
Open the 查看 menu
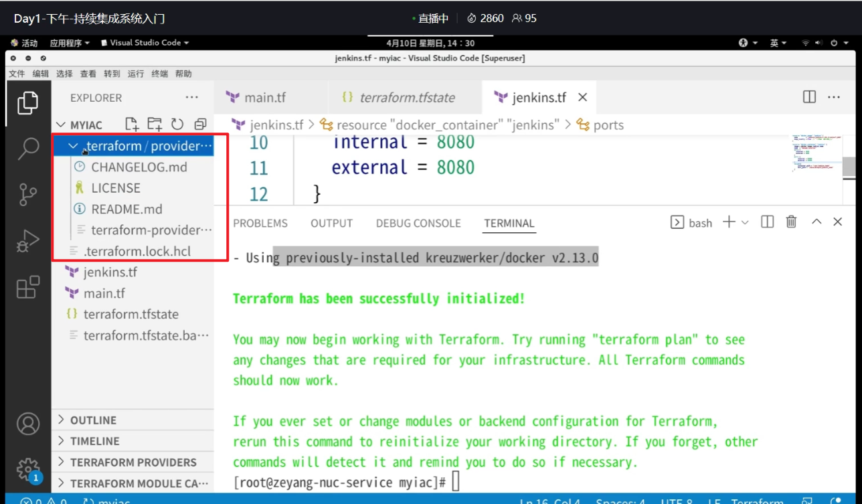88,74
